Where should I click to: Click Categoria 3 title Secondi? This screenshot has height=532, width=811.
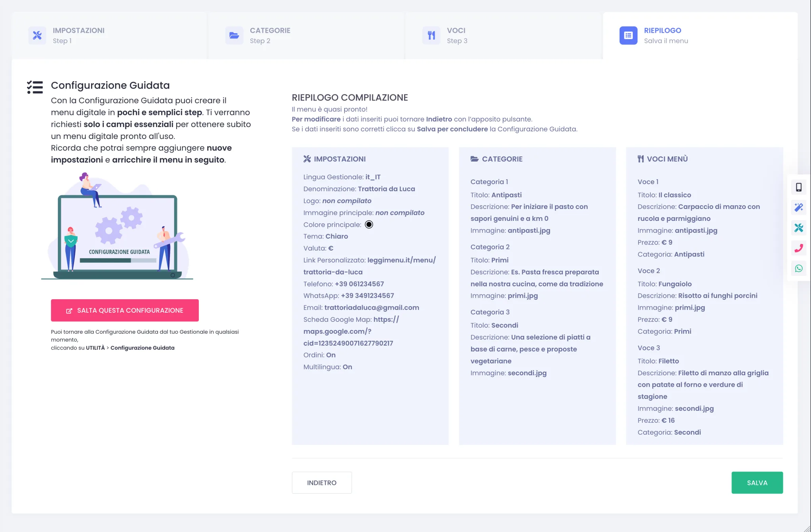coord(504,325)
